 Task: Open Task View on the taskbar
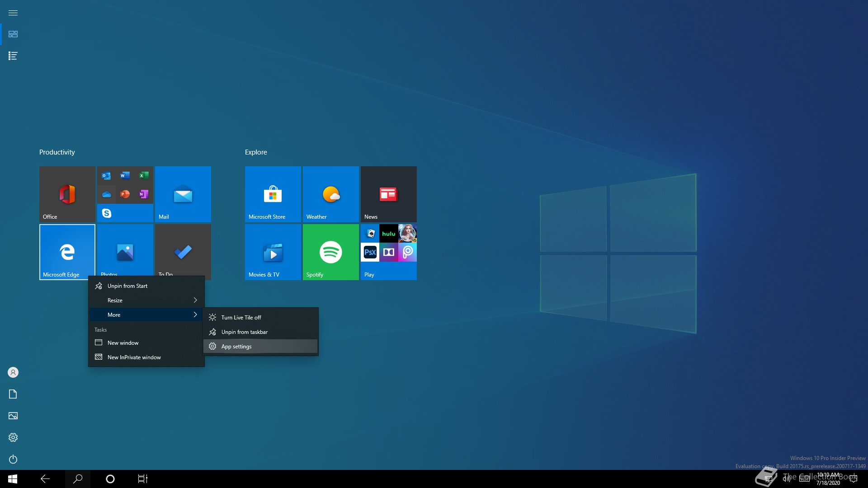[143, 479]
